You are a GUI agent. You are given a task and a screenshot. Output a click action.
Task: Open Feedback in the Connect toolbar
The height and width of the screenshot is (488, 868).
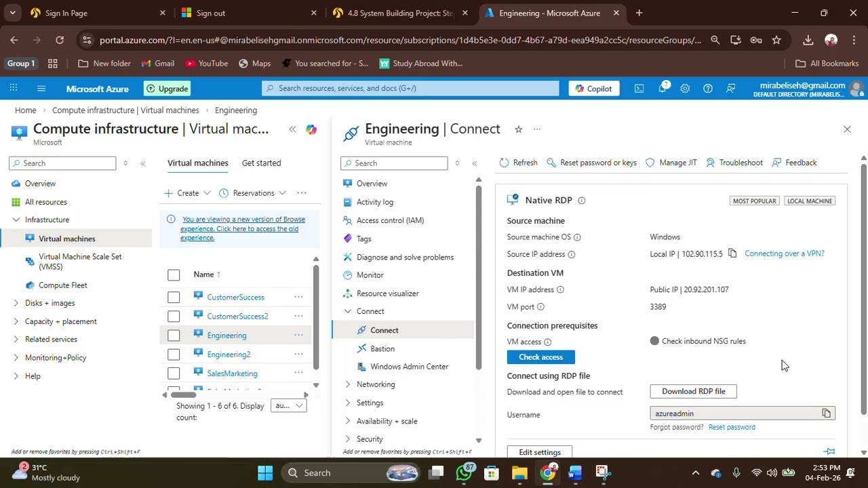(x=794, y=163)
